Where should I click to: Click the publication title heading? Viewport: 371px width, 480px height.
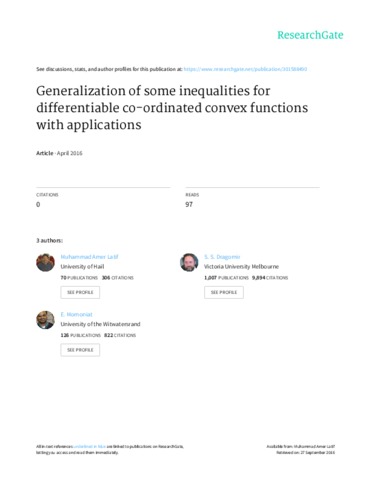pyautogui.click(x=172, y=108)
